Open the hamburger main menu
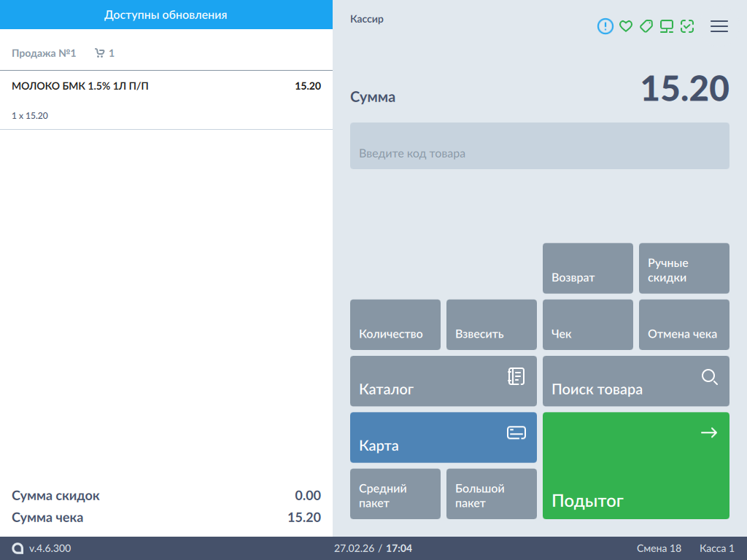 point(719,26)
